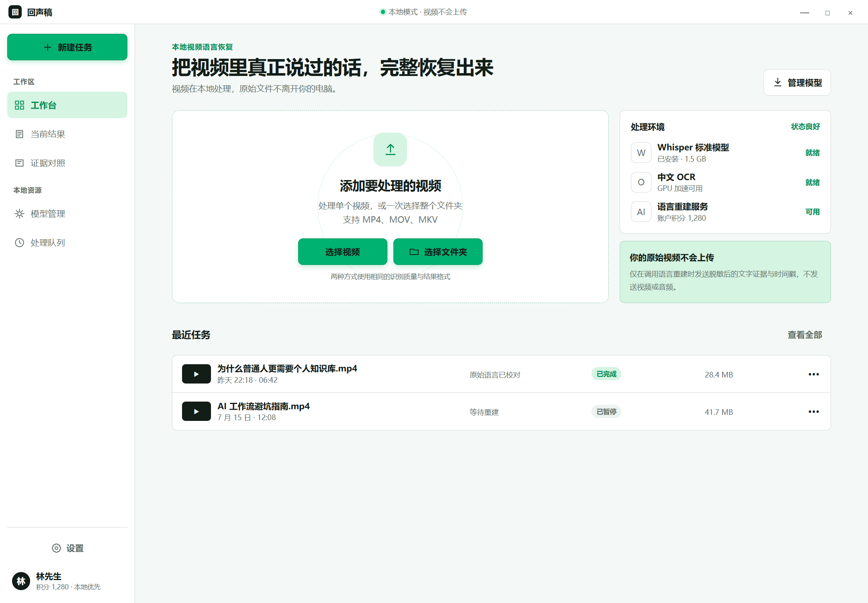Open 当前结果 in the sidebar
This screenshot has width=868, height=603.
pyautogui.click(x=67, y=134)
